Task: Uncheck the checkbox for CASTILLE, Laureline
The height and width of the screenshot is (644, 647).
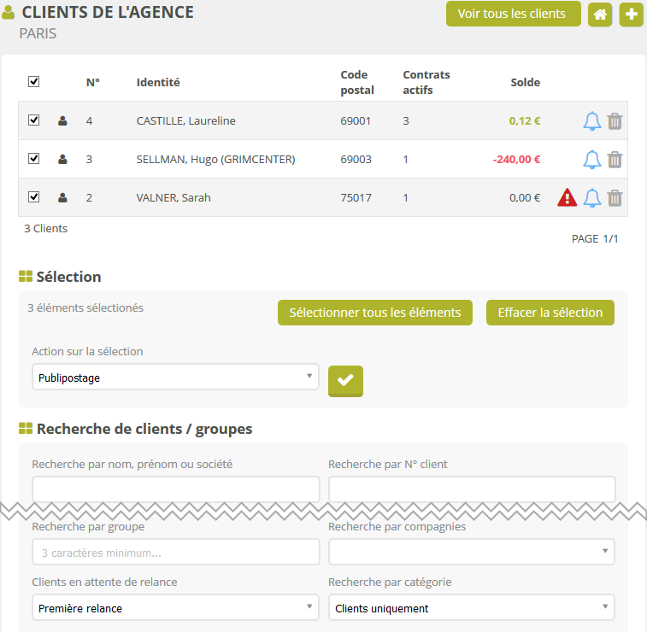Action: 34,120
